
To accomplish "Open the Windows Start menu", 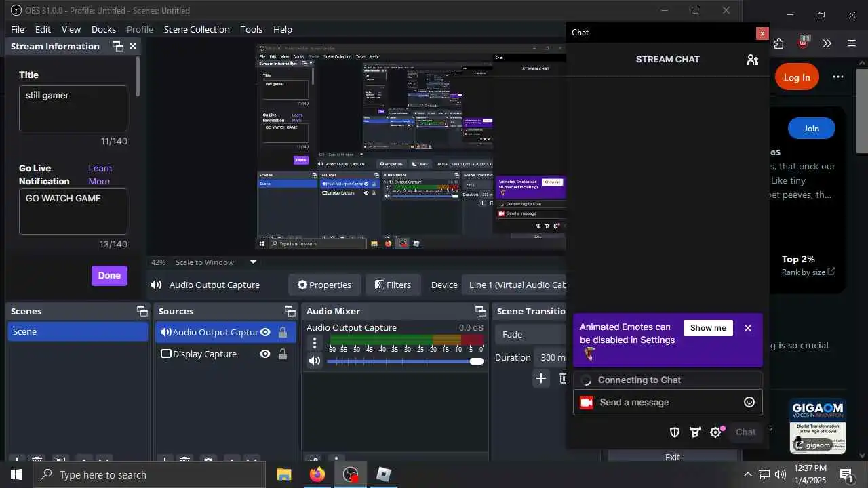I will point(16,474).
